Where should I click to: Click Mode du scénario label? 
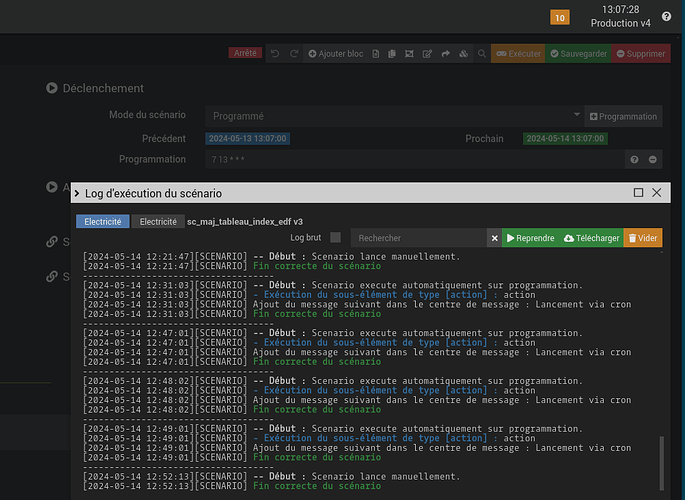coord(147,115)
